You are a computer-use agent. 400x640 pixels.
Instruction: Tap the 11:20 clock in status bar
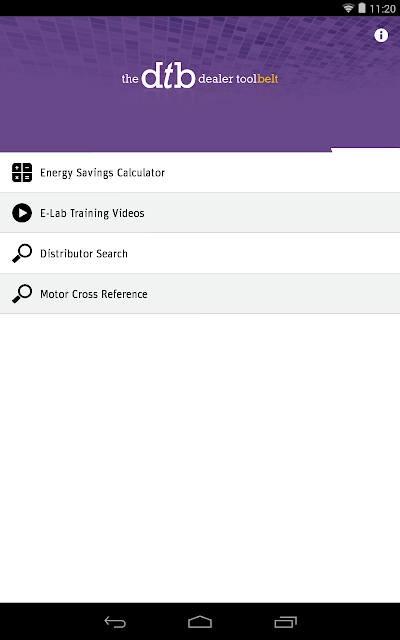coord(382,8)
